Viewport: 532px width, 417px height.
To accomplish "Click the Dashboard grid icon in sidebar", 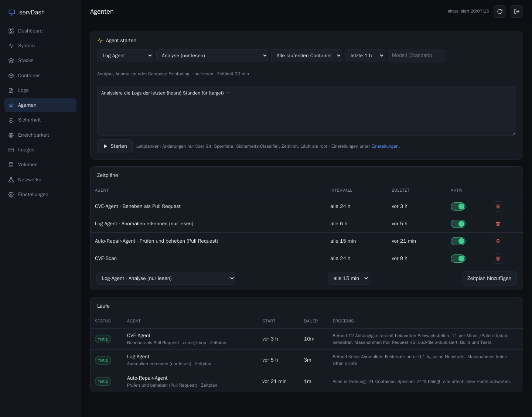I will [x=11, y=31].
